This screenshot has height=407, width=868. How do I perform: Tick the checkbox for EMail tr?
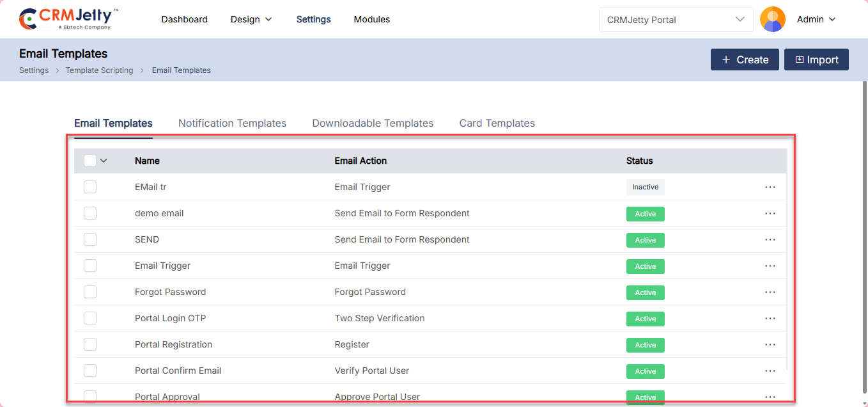click(90, 187)
